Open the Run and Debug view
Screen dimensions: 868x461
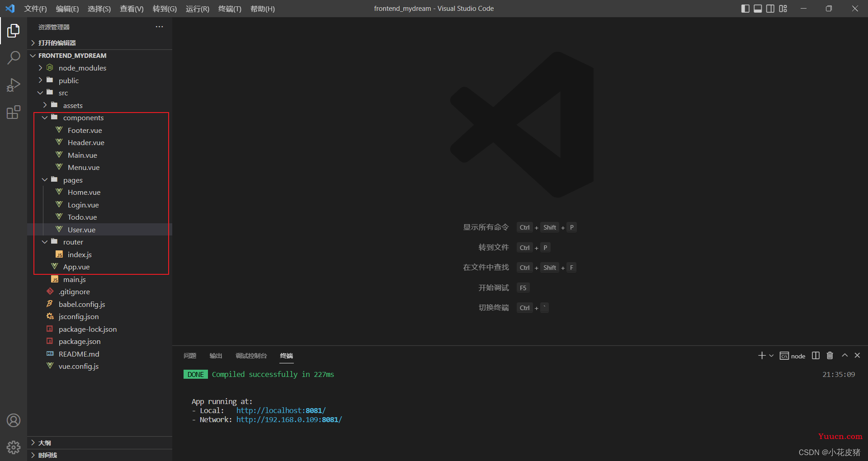point(14,85)
